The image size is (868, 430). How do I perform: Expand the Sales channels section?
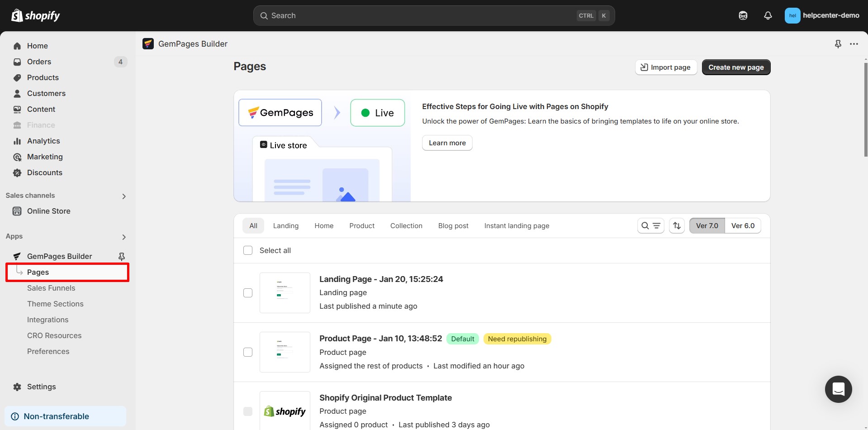pyautogui.click(x=123, y=196)
